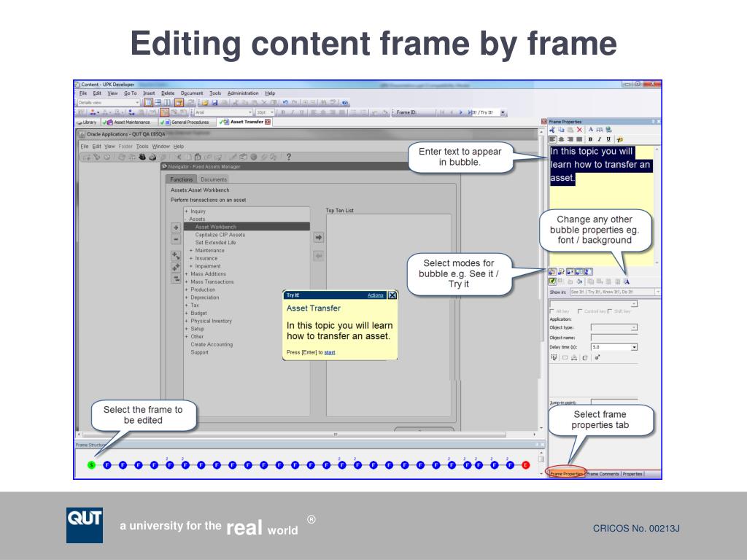Expand the Depreciation tree node
The width and height of the screenshot is (747, 560).
(187, 297)
